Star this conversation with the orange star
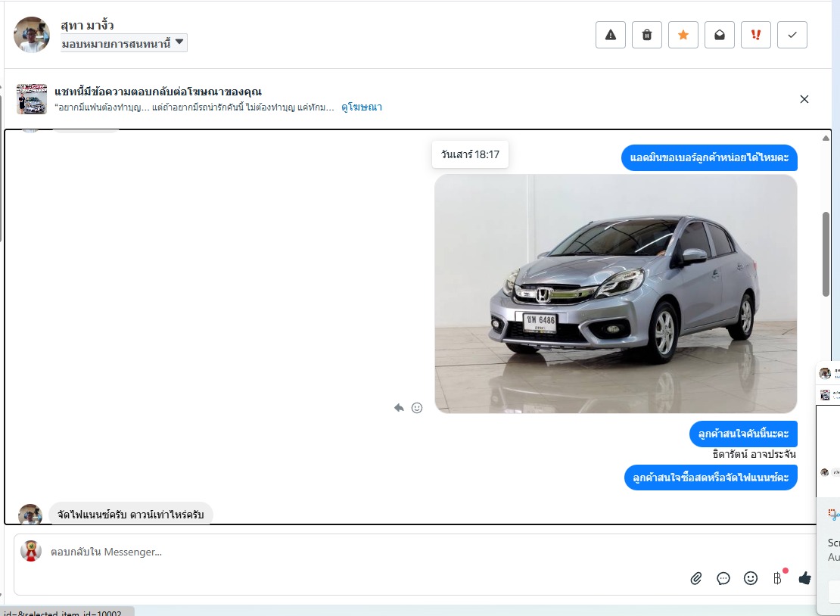Image resolution: width=840 pixels, height=616 pixels. [x=683, y=35]
